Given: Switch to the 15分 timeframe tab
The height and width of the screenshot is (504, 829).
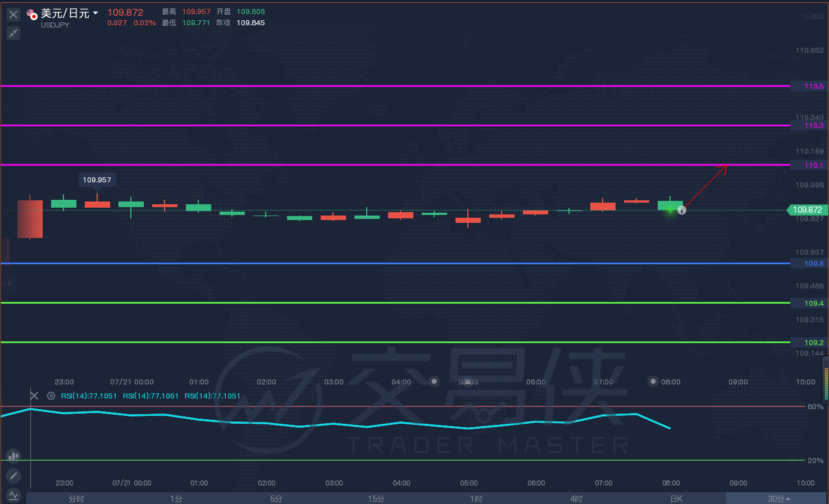Looking at the screenshot, I should (x=376, y=498).
